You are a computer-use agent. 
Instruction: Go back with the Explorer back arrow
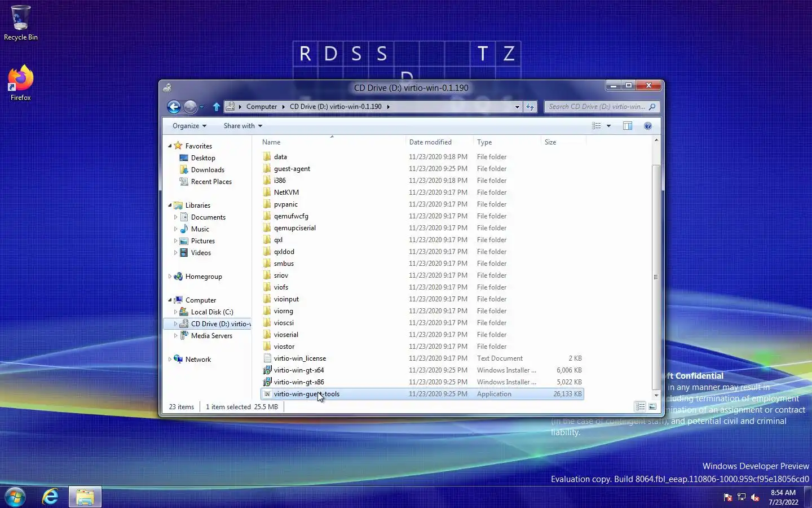tap(174, 107)
